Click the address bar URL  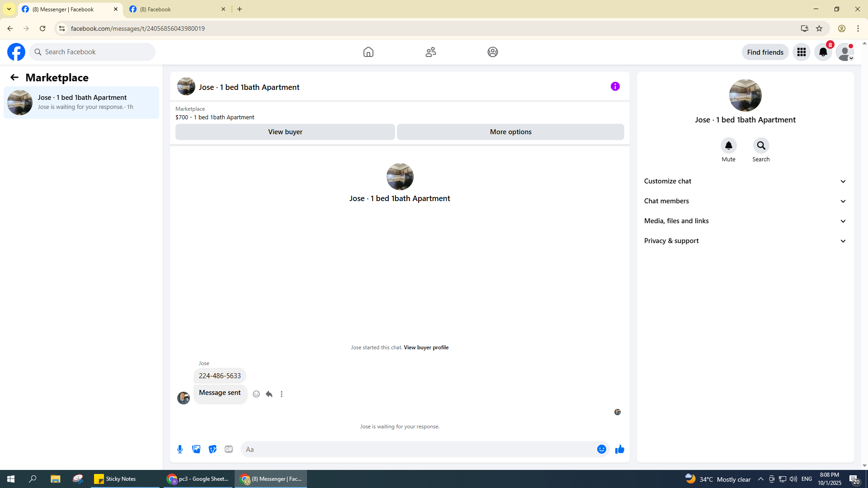[138, 28]
